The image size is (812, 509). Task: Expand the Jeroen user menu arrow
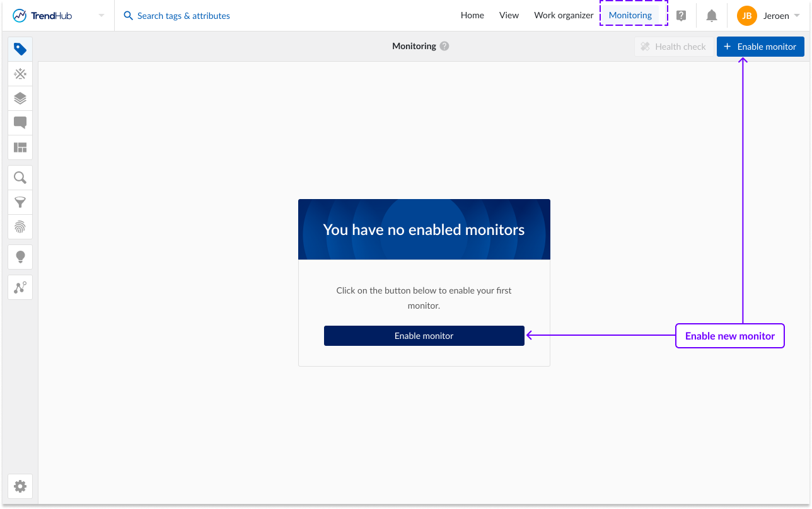[x=797, y=16]
